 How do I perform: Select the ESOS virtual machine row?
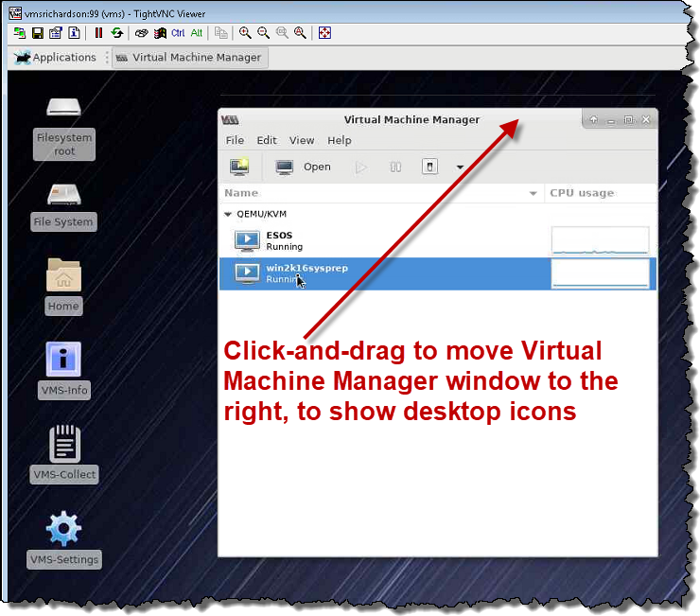coord(437,240)
